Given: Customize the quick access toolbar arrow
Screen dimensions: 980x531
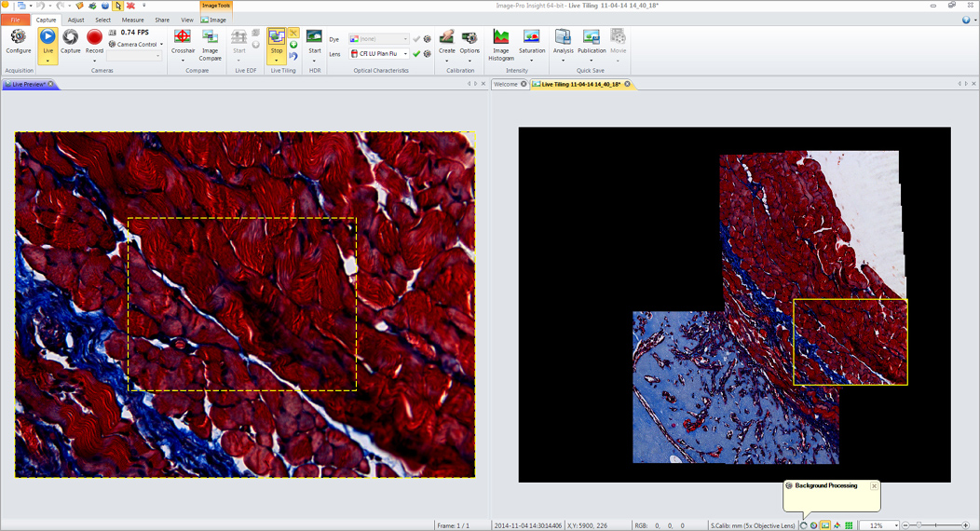Looking at the screenshot, I should (x=143, y=6).
